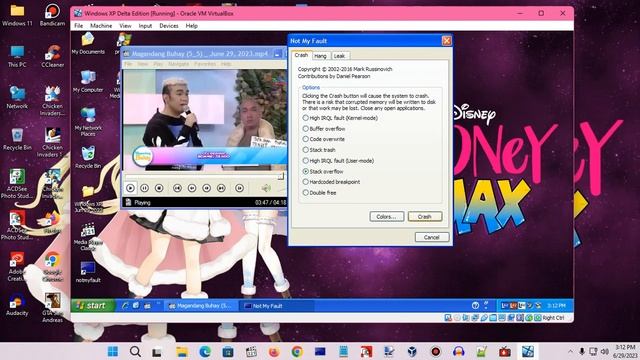Open GTA San Andreas desktop shortcut
640x360 pixels.
point(52,307)
